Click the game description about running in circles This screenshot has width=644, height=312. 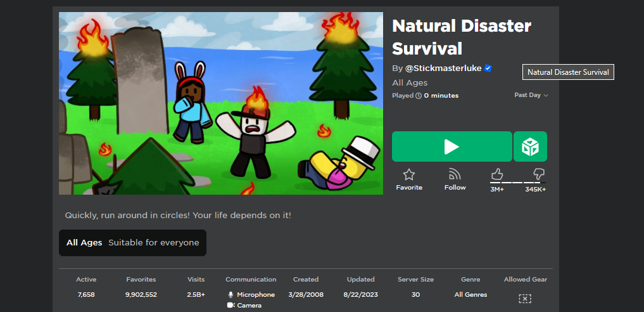click(x=178, y=216)
